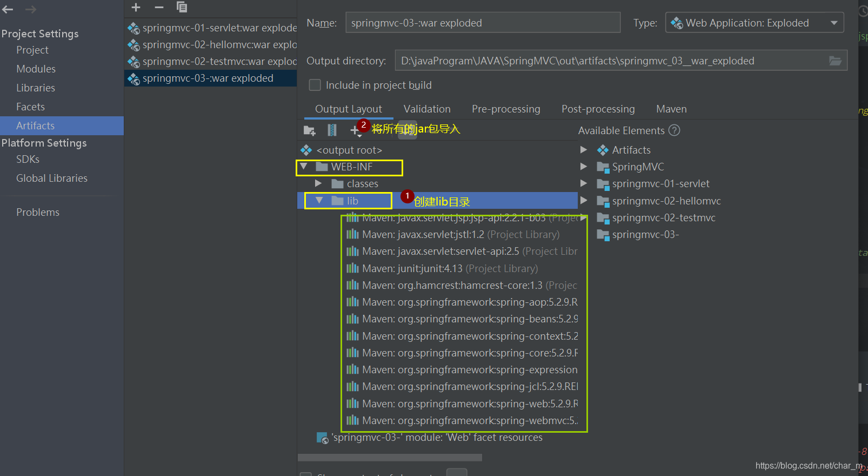Click Web facet resources icon

[x=322, y=438]
